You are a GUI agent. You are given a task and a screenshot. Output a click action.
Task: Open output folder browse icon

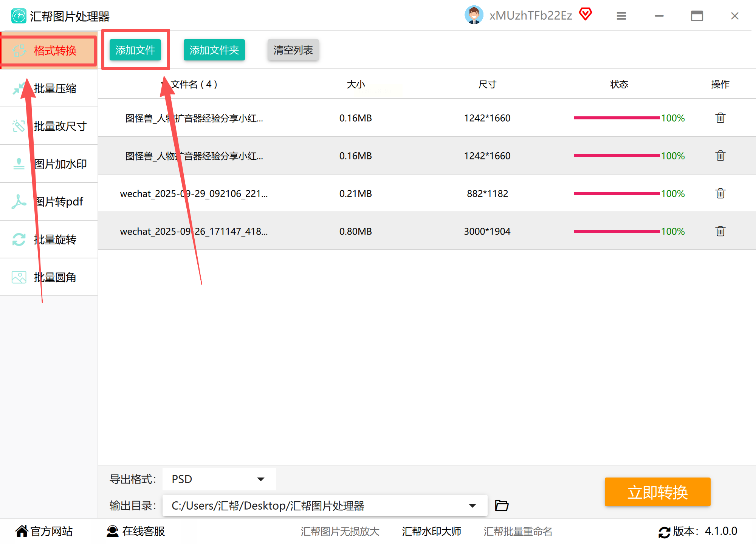(502, 505)
